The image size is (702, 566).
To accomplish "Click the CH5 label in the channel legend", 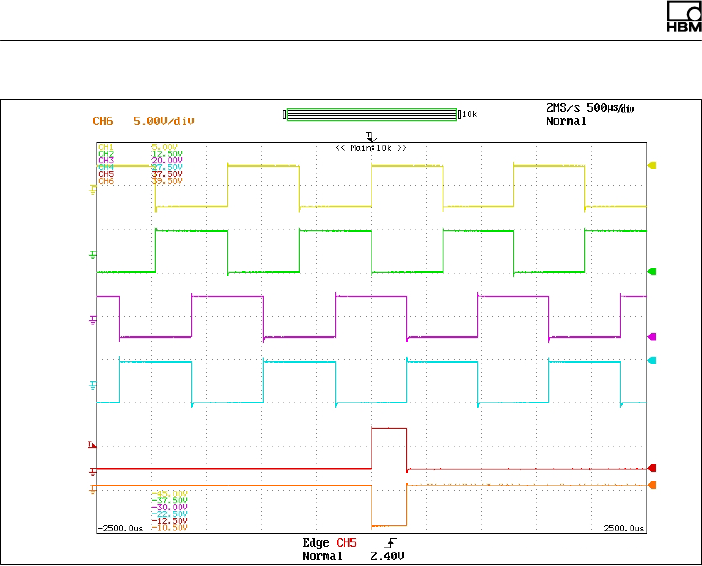I will pos(106,174).
